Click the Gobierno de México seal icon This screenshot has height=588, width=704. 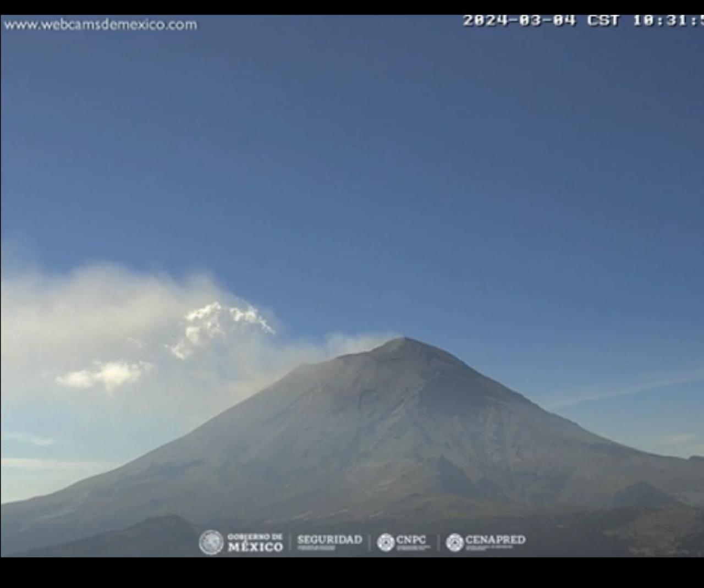pos(211,542)
